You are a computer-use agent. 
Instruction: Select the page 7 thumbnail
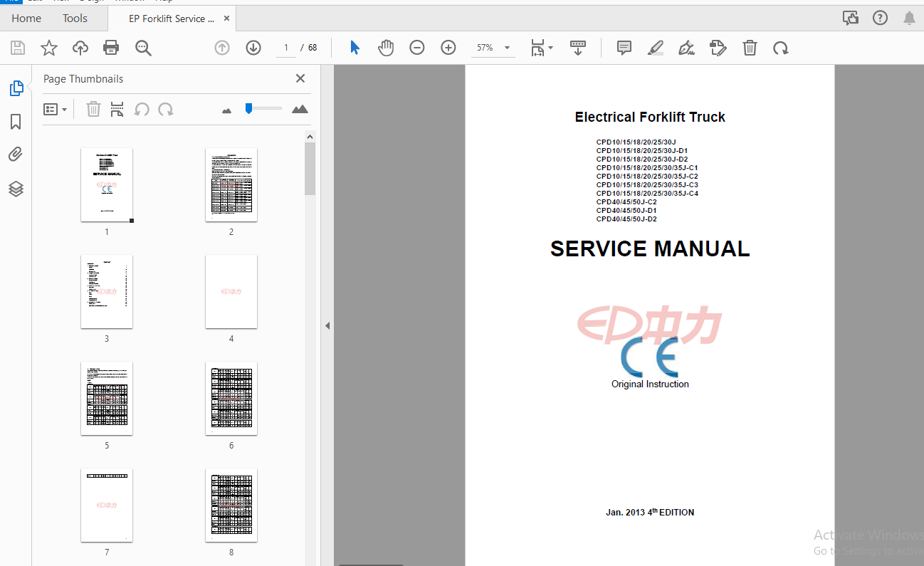click(x=107, y=505)
